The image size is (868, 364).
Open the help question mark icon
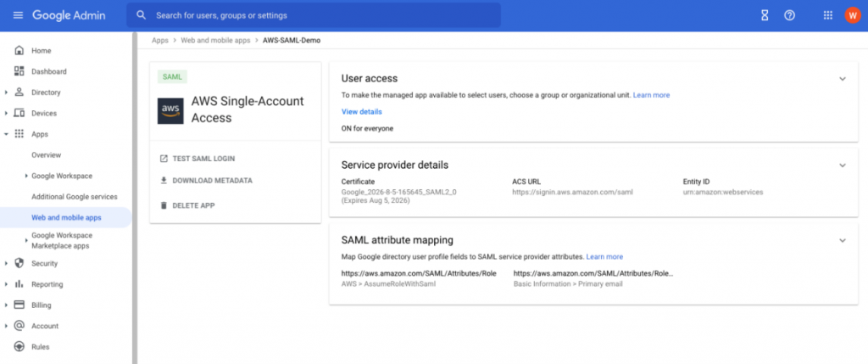789,15
